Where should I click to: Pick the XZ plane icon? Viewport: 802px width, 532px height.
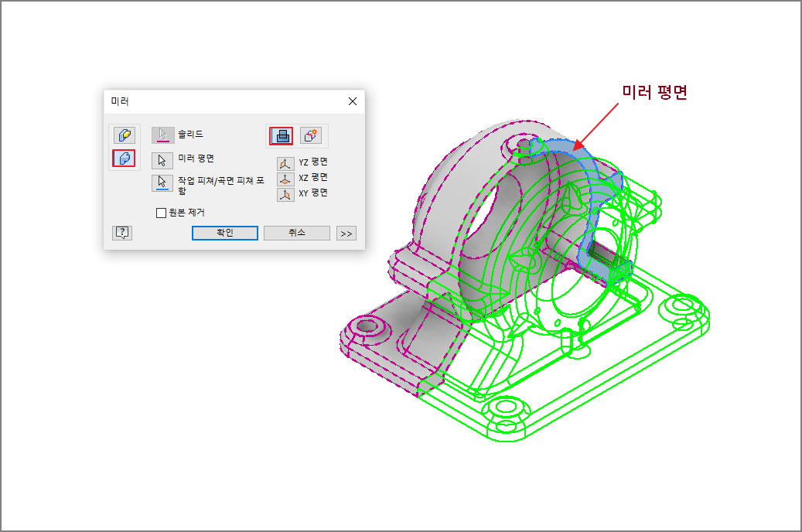tap(285, 179)
